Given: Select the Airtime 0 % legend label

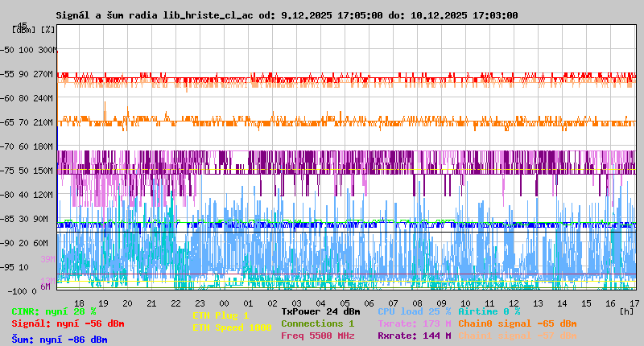Looking at the screenshot, I should point(489,311).
